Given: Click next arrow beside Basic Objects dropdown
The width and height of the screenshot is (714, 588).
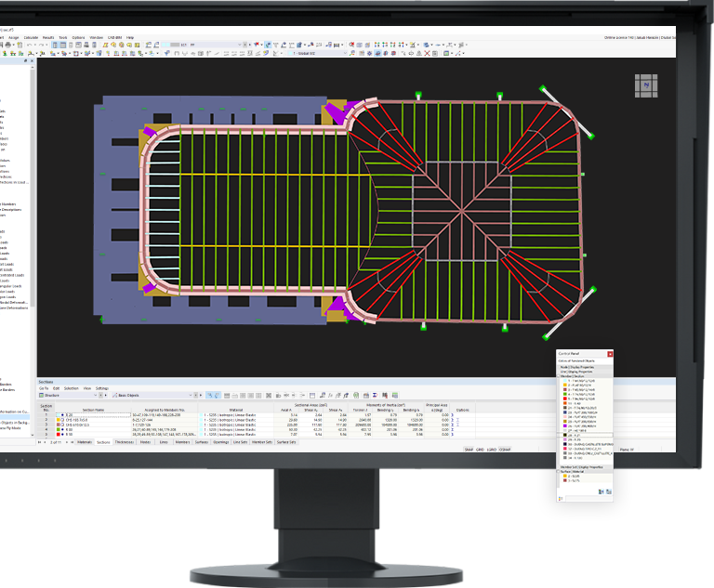Looking at the screenshot, I should [x=201, y=396].
